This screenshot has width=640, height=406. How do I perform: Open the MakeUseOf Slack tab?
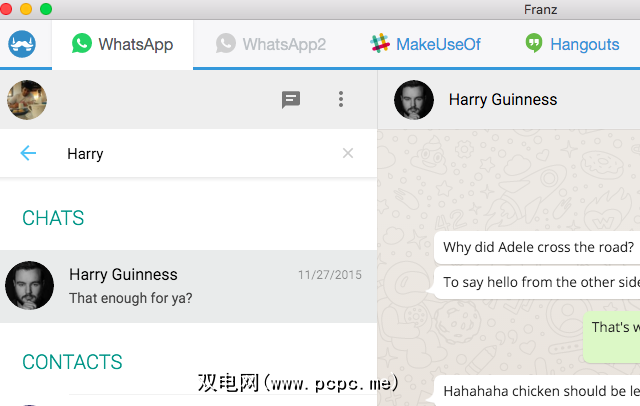[425, 44]
